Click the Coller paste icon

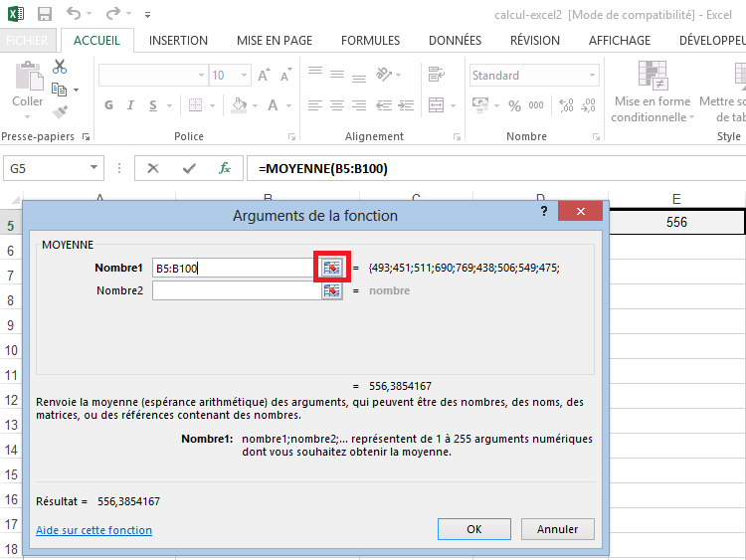(x=29, y=76)
